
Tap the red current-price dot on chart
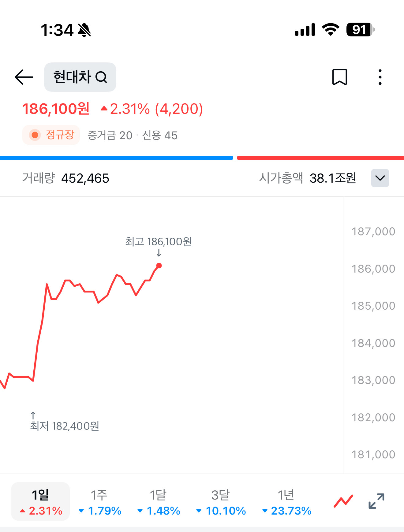(159, 266)
